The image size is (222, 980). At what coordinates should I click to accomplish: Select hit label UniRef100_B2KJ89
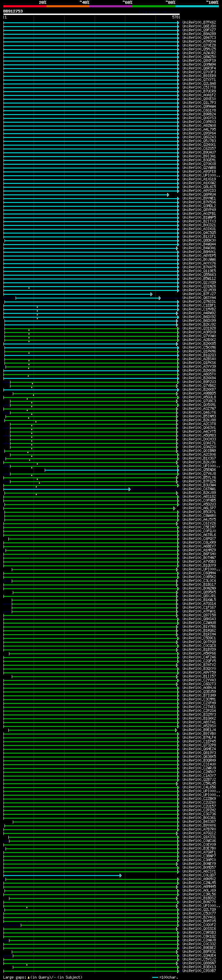199,493
